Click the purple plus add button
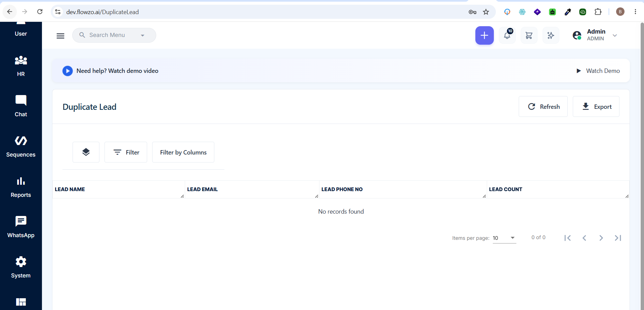The width and height of the screenshot is (644, 310). 484,35
